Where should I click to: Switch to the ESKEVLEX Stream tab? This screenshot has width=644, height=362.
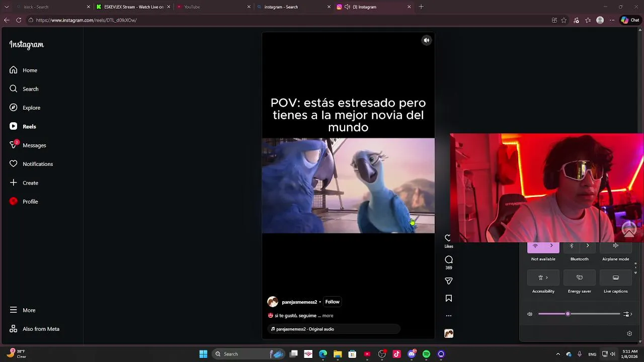pos(133,7)
